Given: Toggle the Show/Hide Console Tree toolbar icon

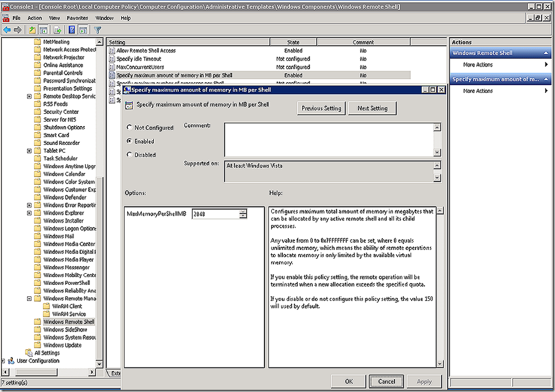Looking at the screenshot, I should tap(43, 30).
